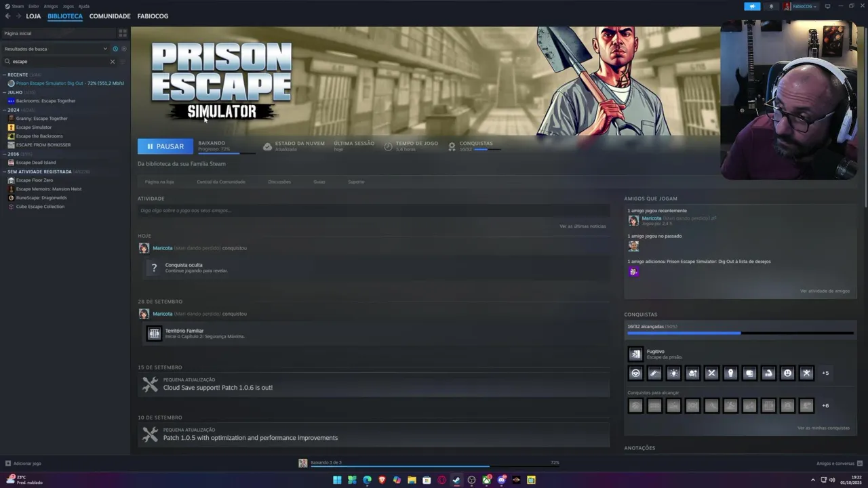
Task: Open the Discussões link
Action: tap(279, 182)
